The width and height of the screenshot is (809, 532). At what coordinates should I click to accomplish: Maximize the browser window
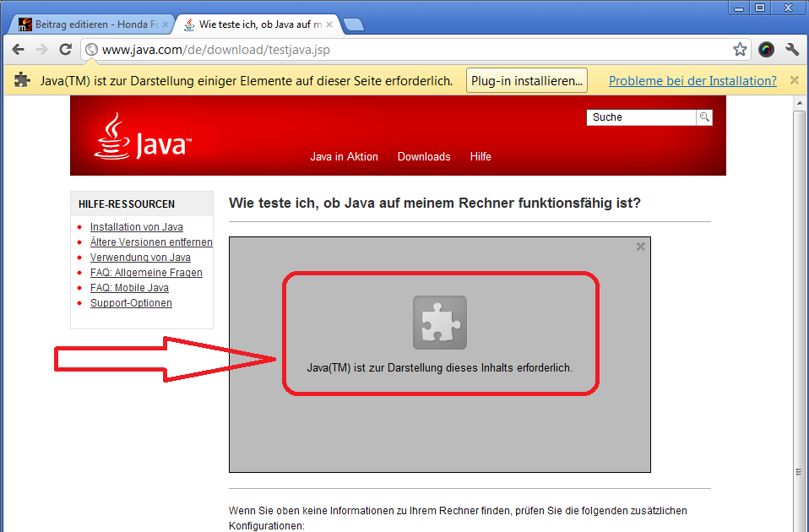coord(760,8)
